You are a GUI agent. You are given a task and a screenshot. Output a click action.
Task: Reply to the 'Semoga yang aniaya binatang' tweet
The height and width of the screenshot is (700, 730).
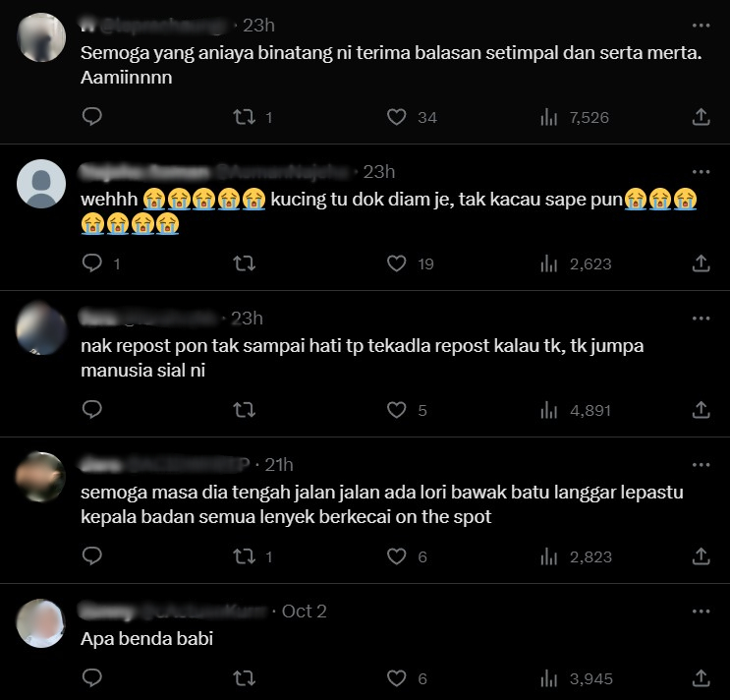click(91, 116)
